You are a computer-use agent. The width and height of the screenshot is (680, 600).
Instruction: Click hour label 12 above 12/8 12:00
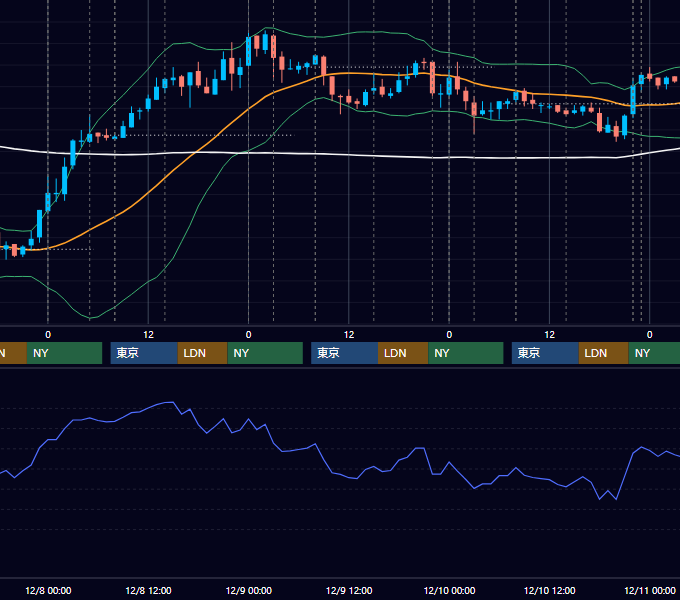point(148,335)
